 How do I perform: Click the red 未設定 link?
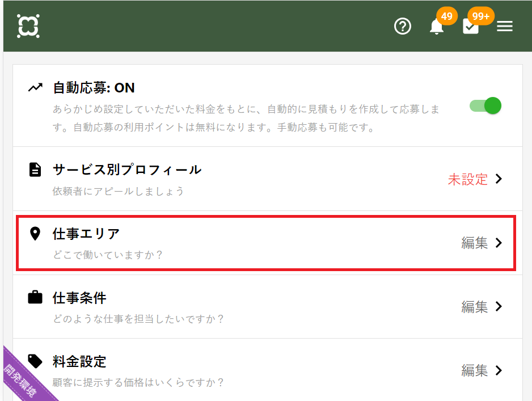coord(468,179)
